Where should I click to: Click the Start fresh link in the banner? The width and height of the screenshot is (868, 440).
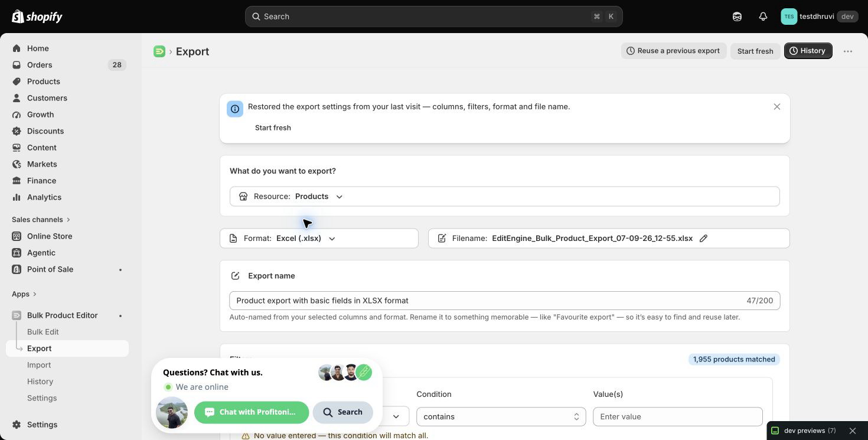pos(273,128)
